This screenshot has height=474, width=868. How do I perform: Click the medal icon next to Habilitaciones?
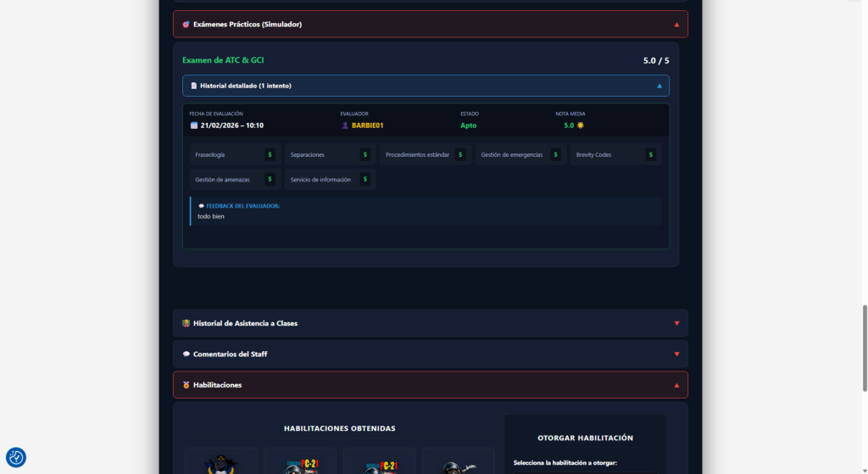pos(186,385)
